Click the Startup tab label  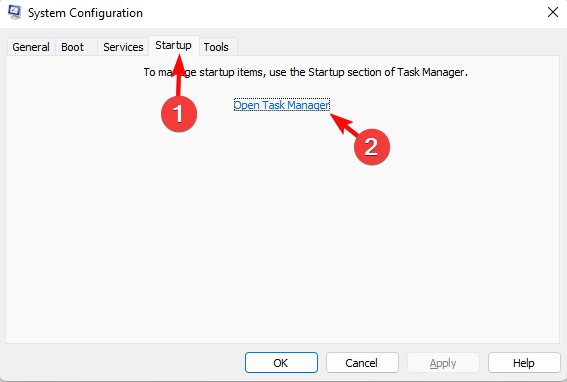173,45
